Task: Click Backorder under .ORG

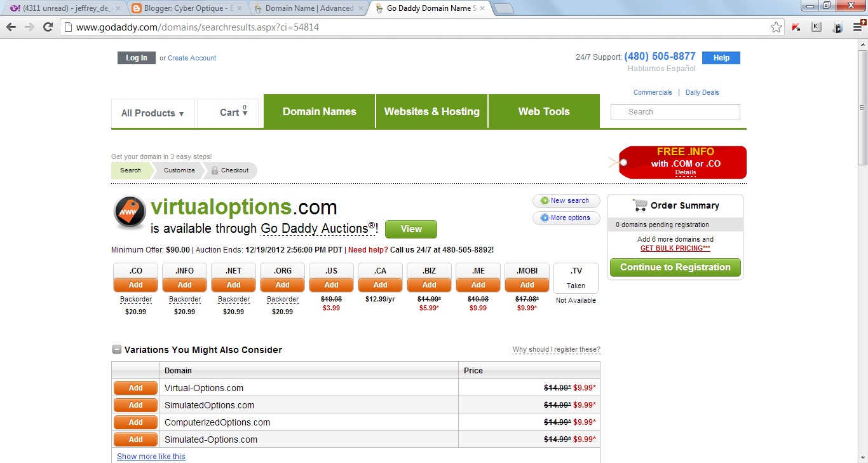Action: pyautogui.click(x=283, y=300)
